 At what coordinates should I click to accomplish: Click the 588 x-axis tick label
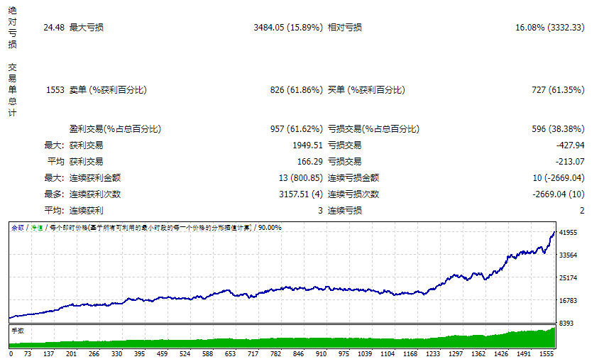(x=208, y=353)
